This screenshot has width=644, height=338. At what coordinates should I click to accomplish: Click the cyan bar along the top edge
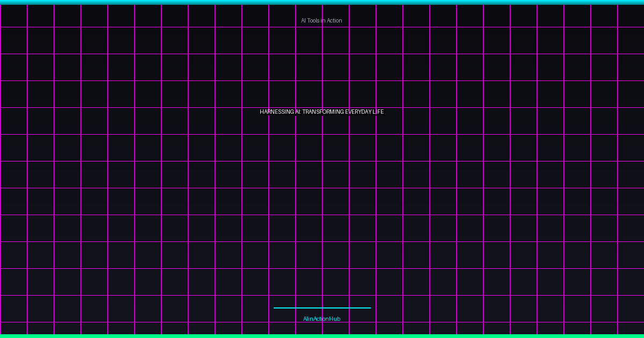(322, 2)
